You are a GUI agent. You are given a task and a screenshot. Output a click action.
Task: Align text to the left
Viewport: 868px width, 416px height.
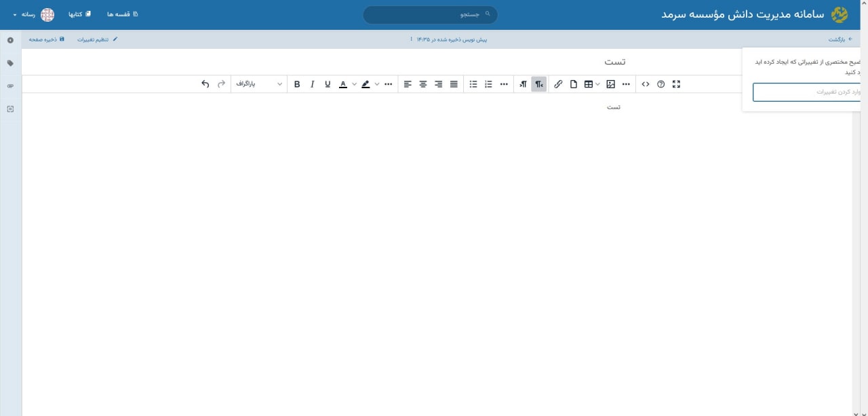[x=408, y=84]
